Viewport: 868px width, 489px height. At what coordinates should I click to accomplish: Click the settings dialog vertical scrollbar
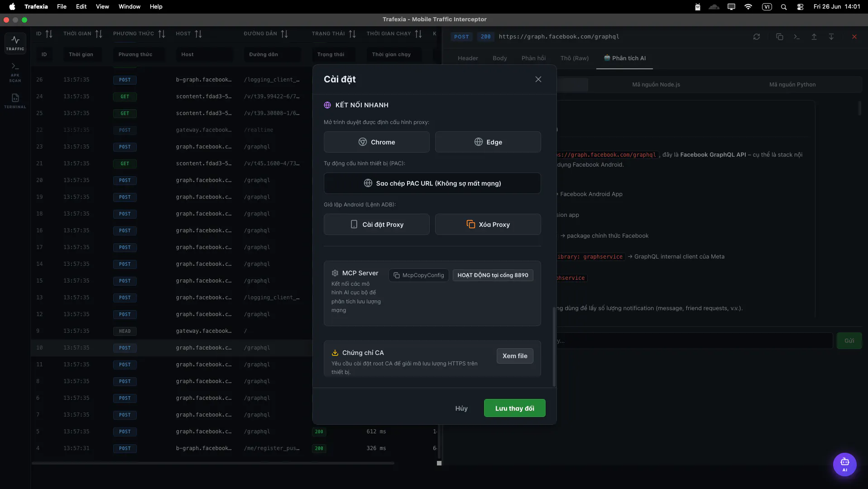(554, 347)
